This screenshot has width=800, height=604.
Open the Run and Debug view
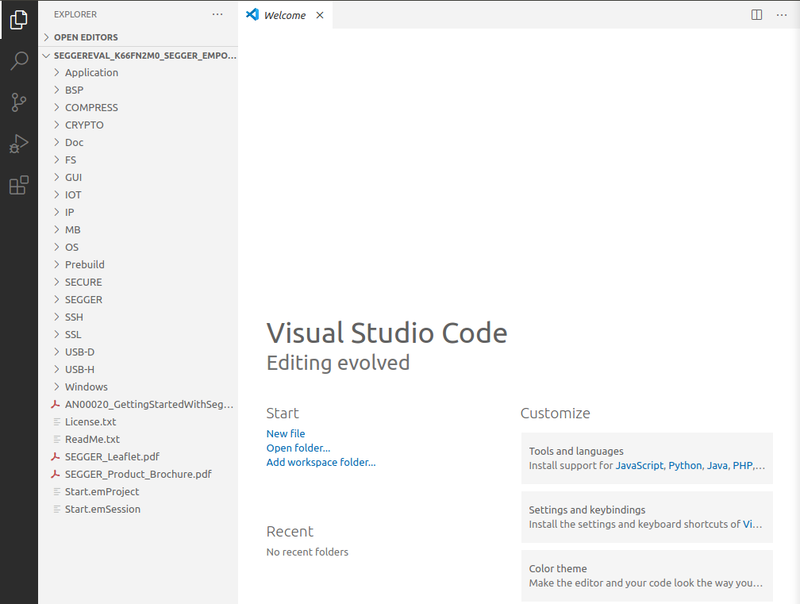18,143
